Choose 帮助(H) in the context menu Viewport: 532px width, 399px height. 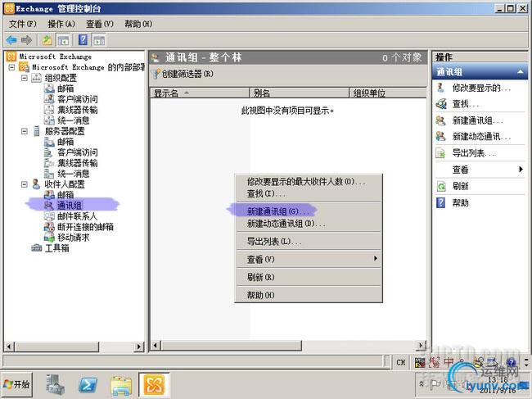[x=309, y=295]
